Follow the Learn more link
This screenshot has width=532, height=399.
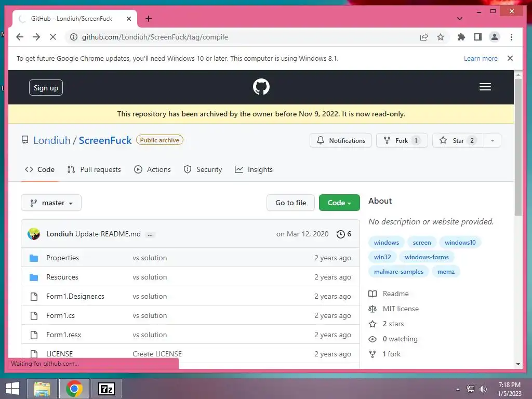[481, 58]
